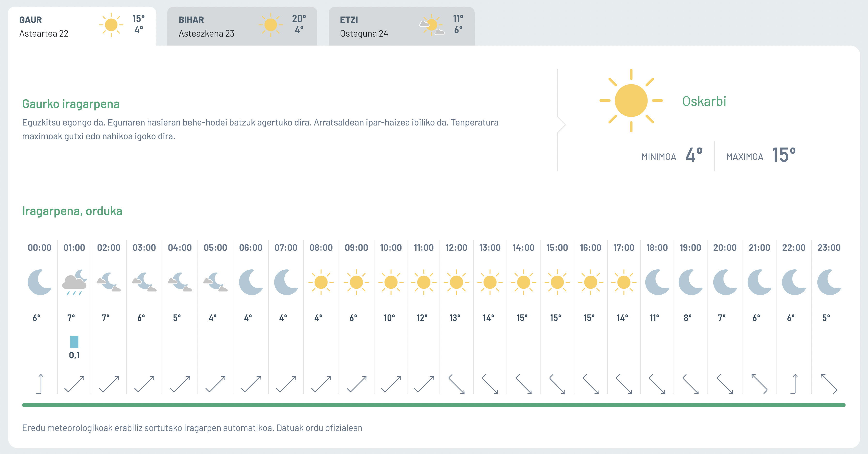Click the wind arrow under 22:00
The width and height of the screenshot is (868, 454).
pyautogui.click(x=794, y=384)
